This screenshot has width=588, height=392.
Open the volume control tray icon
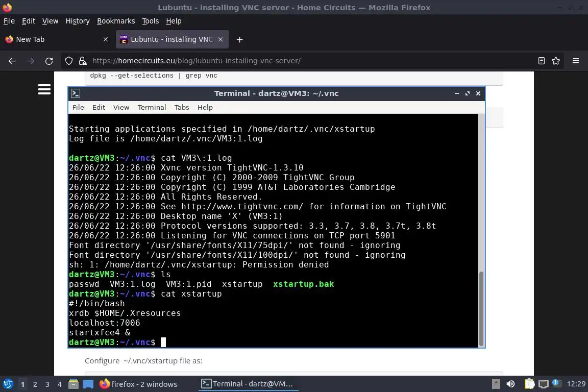[x=510, y=384]
